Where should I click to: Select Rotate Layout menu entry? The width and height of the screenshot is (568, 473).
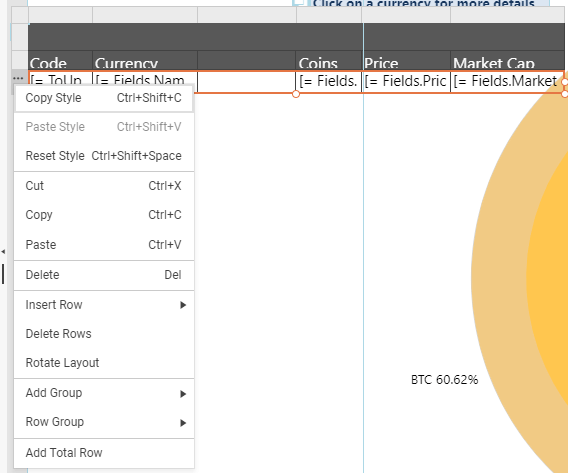tap(104, 363)
